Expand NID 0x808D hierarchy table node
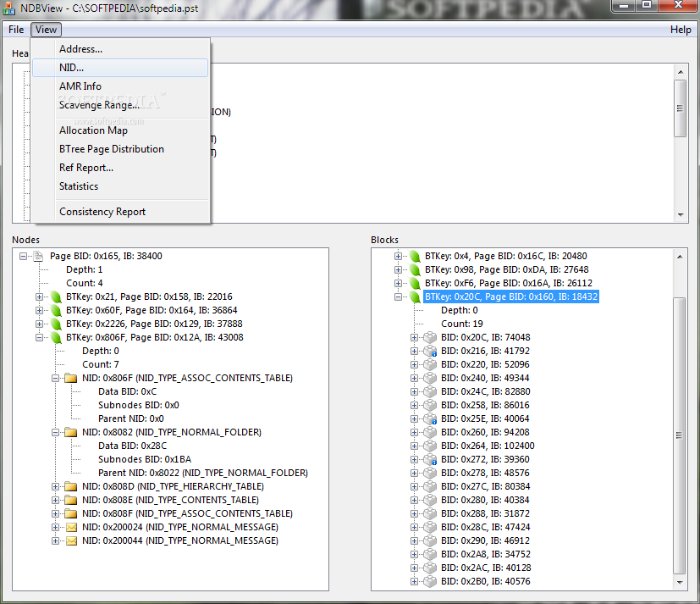700x604 pixels. pyautogui.click(x=55, y=486)
